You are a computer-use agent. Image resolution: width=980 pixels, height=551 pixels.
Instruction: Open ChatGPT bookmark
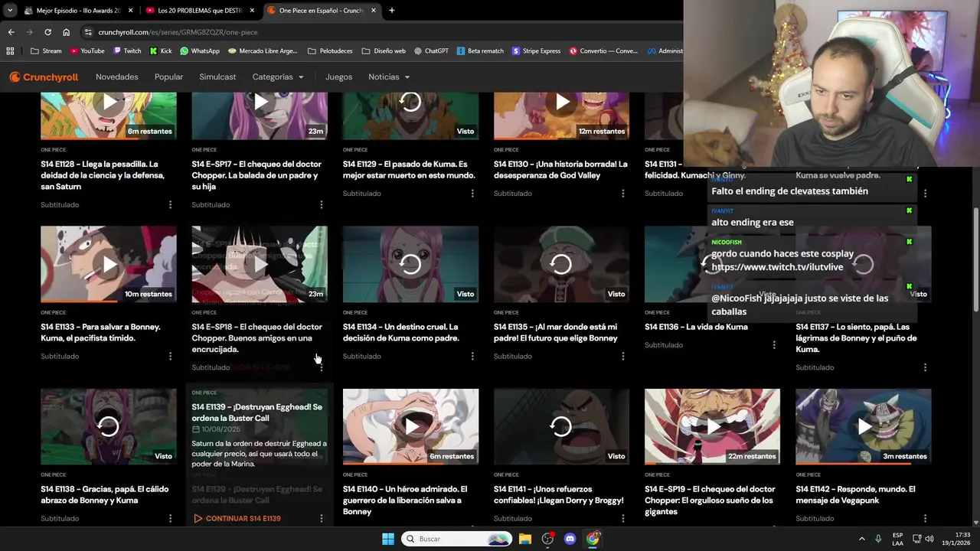[x=431, y=51]
